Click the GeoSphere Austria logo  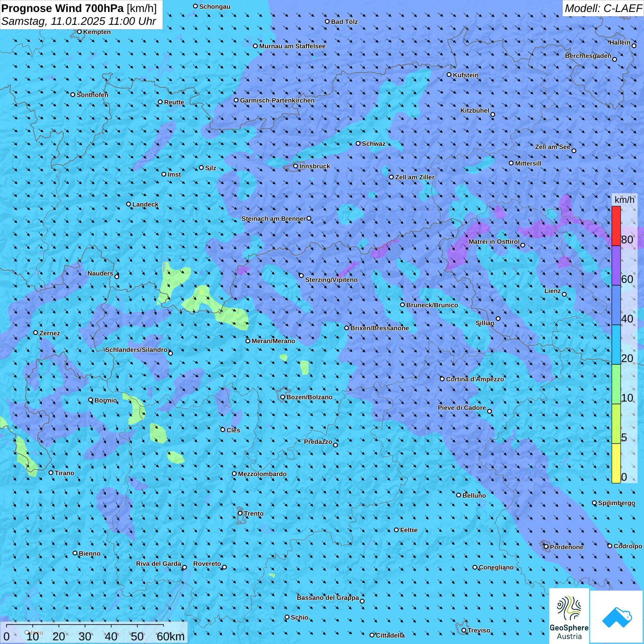tap(569, 616)
